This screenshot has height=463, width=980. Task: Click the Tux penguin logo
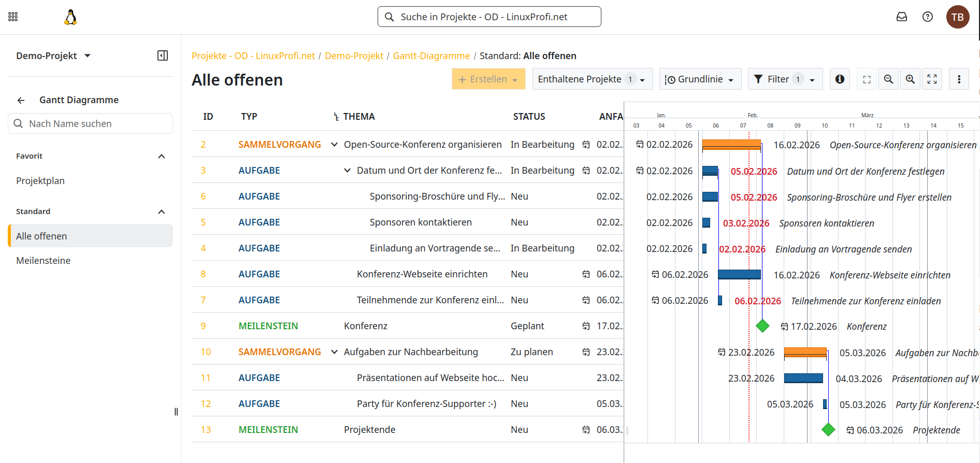(x=70, y=17)
